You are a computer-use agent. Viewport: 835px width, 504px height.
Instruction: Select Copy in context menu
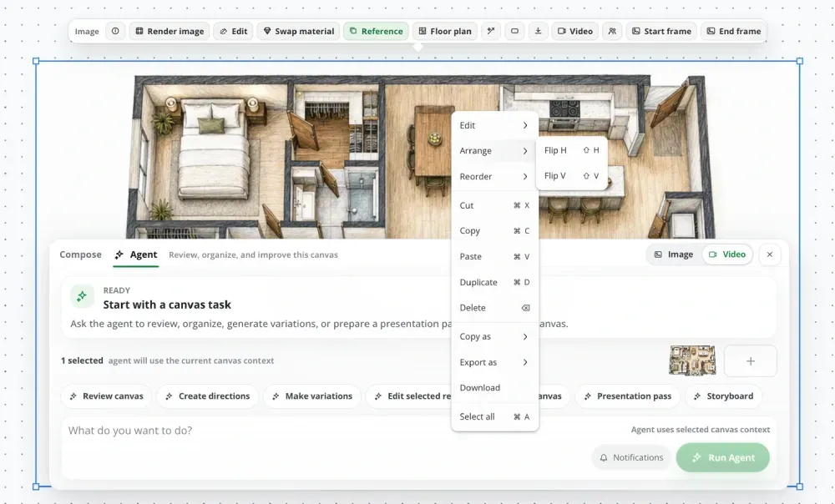click(494, 230)
